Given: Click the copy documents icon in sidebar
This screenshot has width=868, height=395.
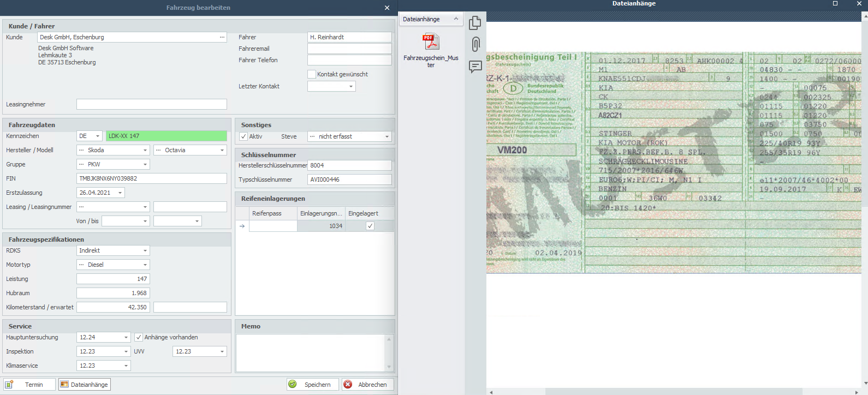Looking at the screenshot, I should (475, 22).
